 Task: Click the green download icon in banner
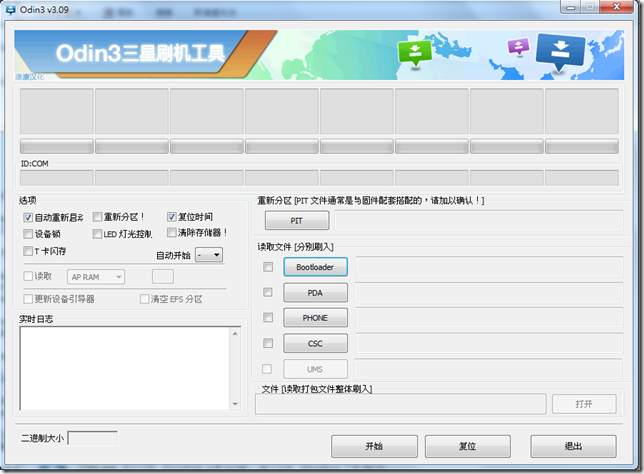415,53
